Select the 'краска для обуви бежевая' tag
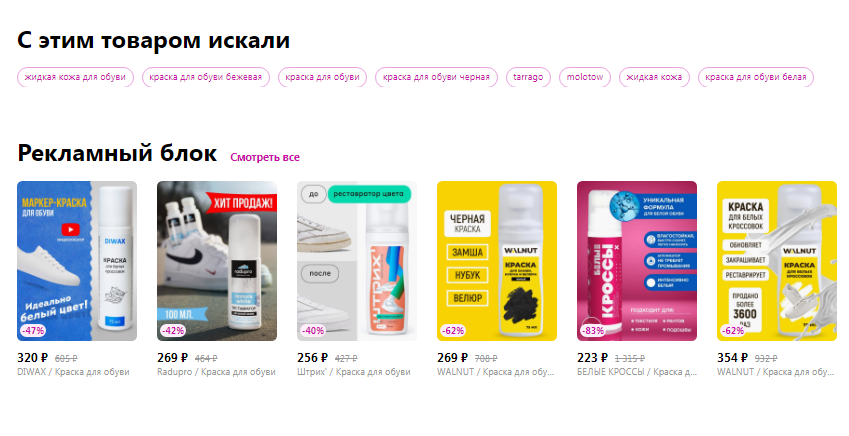 [x=206, y=77]
